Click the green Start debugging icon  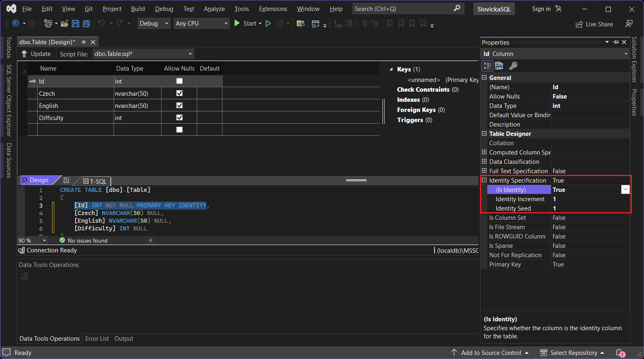pos(238,24)
